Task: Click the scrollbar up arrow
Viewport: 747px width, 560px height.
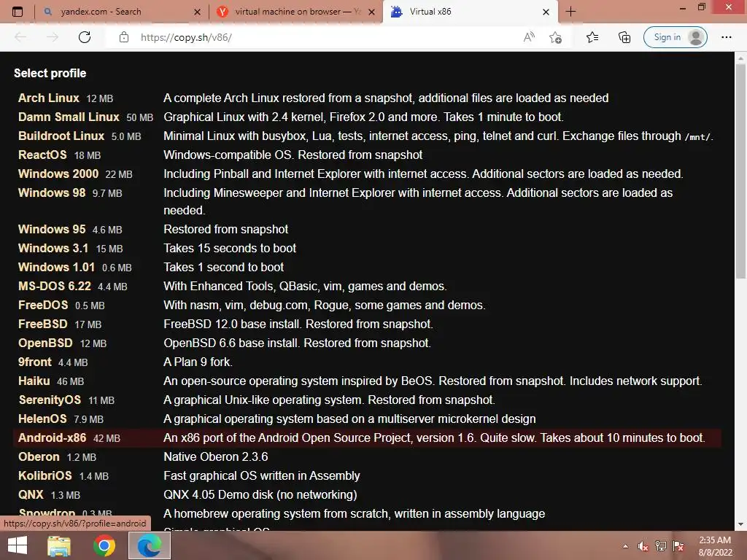Action: 740,58
